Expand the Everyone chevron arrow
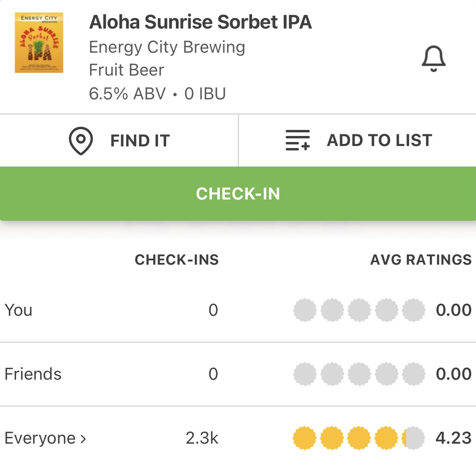 pos(83,438)
